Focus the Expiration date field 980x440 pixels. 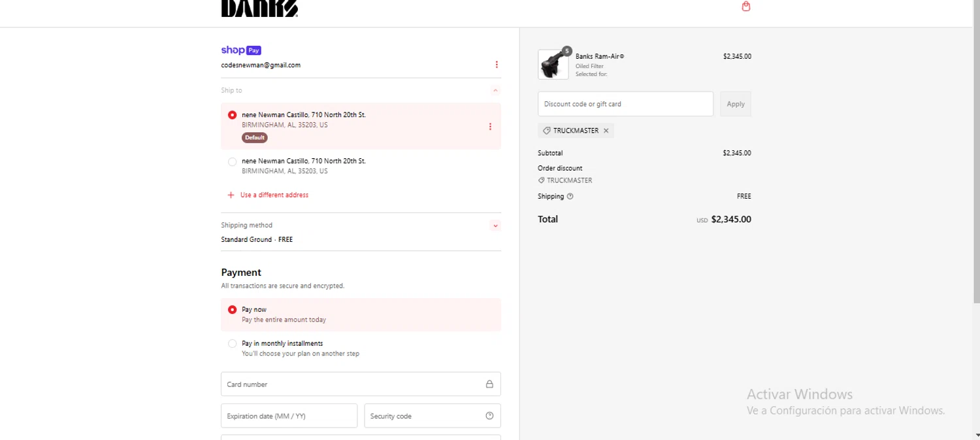289,416
